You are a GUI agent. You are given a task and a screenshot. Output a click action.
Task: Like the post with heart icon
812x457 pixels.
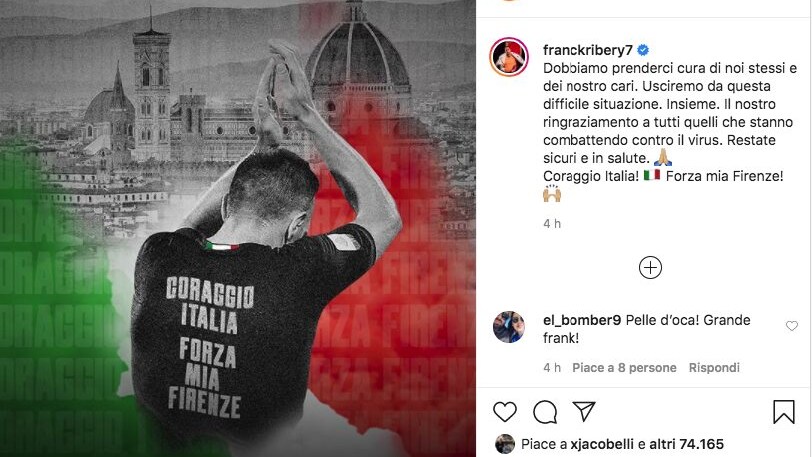504,412
